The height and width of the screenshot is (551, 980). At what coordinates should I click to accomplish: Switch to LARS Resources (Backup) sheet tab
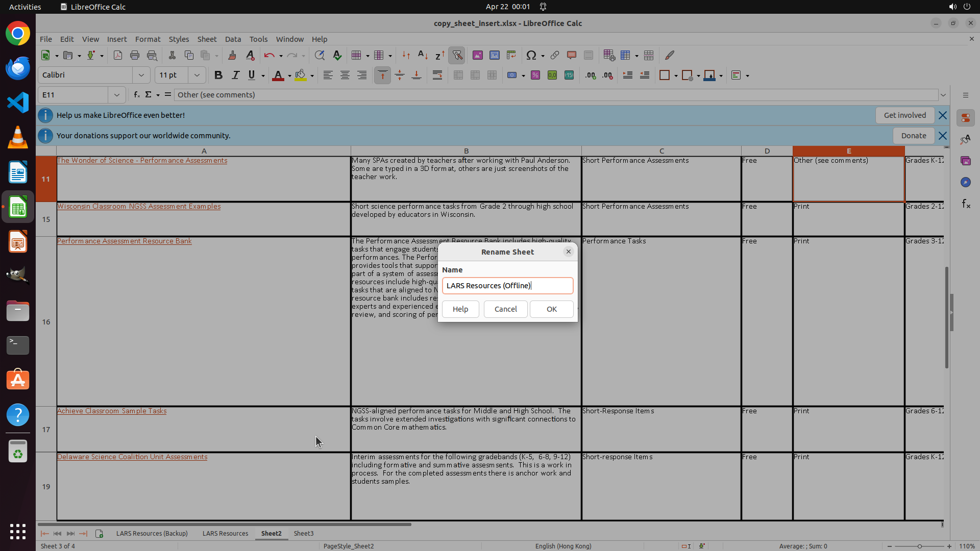coord(152,533)
